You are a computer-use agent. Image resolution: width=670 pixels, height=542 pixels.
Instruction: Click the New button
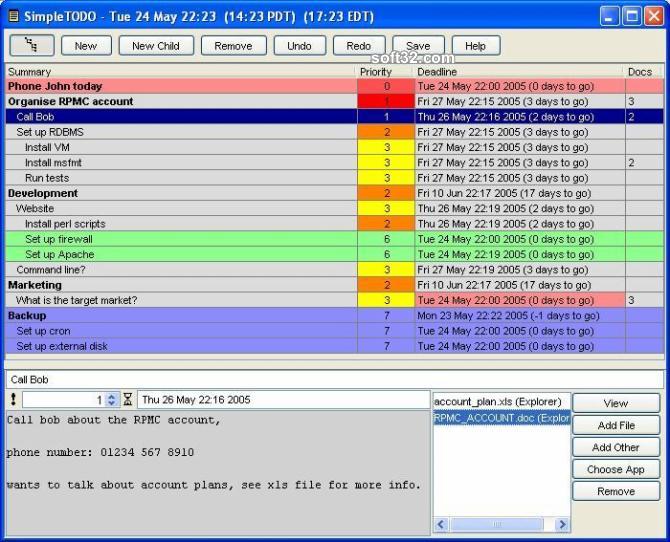point(86,45)
